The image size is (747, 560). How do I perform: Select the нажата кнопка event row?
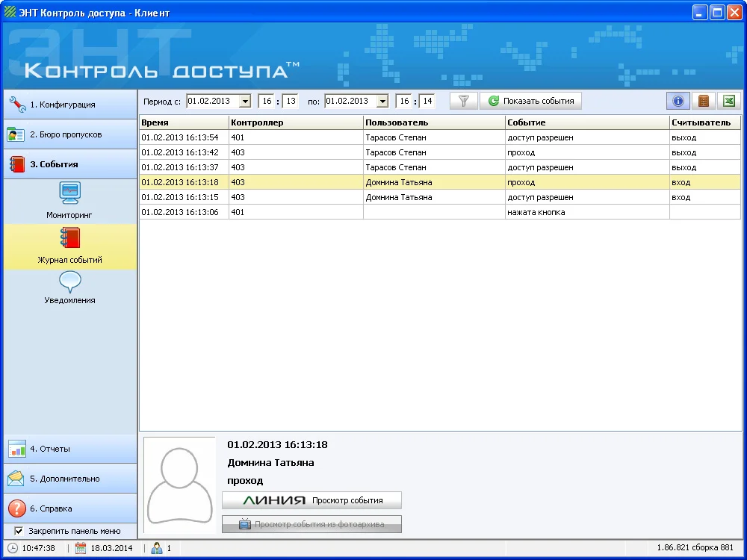440,212
